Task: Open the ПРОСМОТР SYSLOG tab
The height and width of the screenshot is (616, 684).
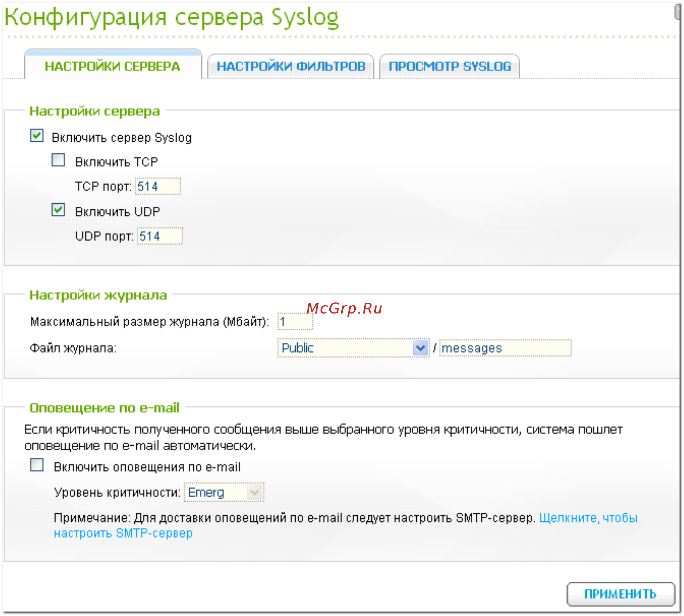Action: tap(450, 66)
